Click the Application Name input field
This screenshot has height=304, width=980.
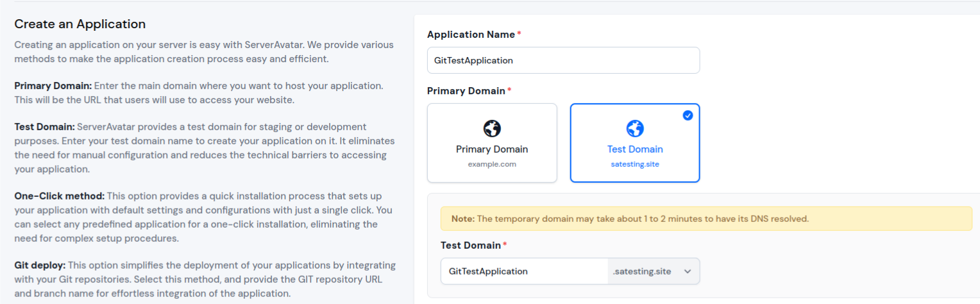coord(563,60)
